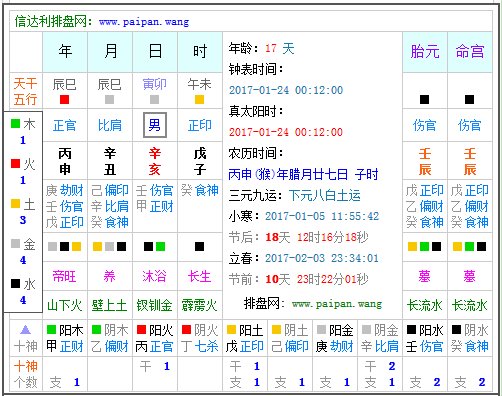This screenshot has height=396, width=502.
Task: Click the purple triangle icon above 十神
Action: 26,330
